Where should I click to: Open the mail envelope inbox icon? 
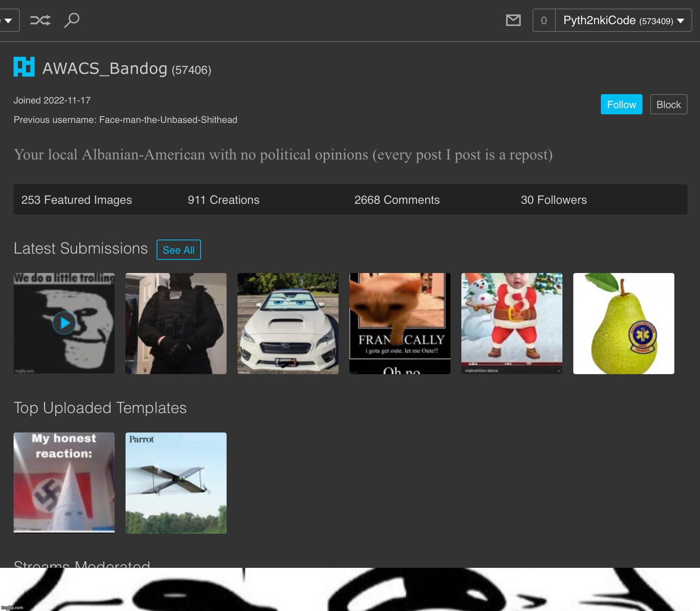coord(513,20)
